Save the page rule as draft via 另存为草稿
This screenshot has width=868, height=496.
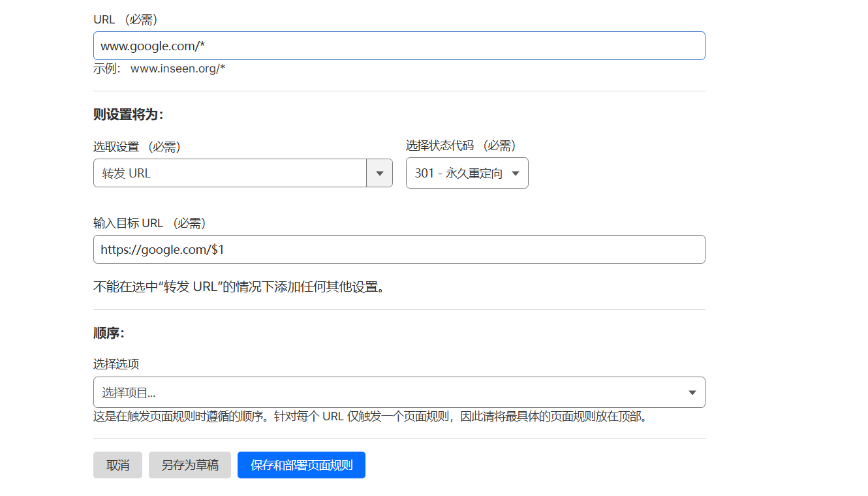tap(189, 465)
